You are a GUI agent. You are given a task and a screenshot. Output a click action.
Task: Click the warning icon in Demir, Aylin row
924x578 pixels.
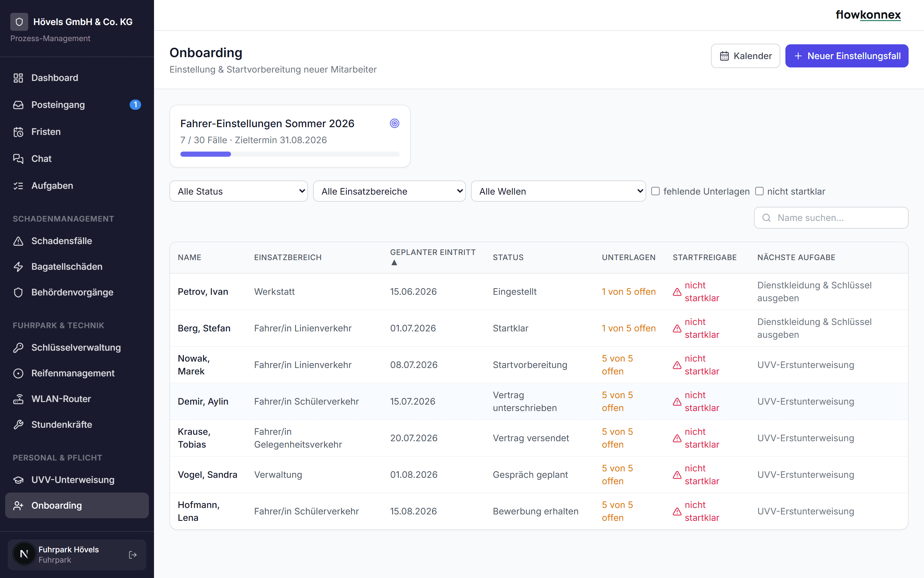coord(677,402)
